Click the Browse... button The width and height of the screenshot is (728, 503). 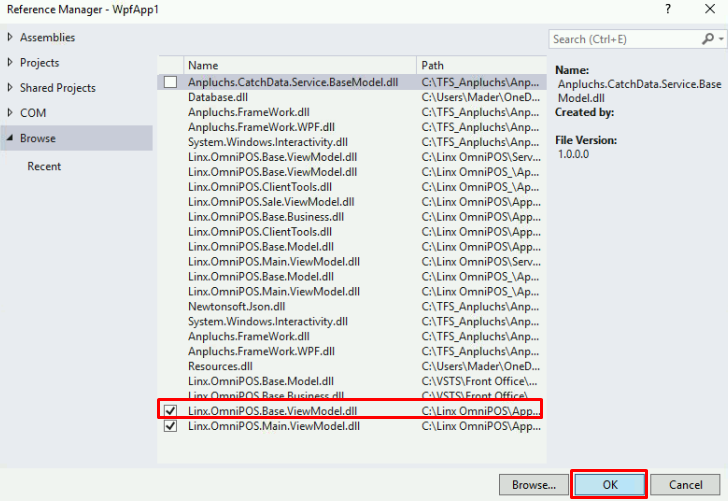[534, 485]
